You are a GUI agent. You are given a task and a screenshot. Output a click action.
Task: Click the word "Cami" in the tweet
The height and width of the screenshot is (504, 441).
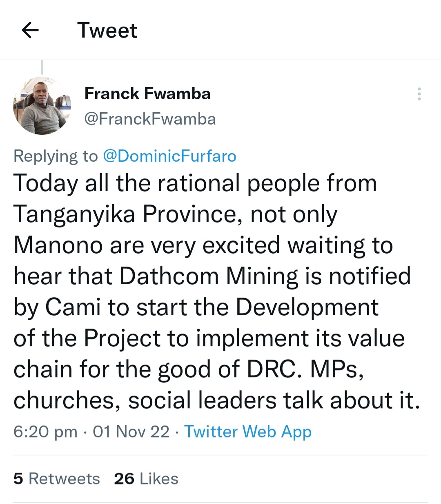point(73,307)
